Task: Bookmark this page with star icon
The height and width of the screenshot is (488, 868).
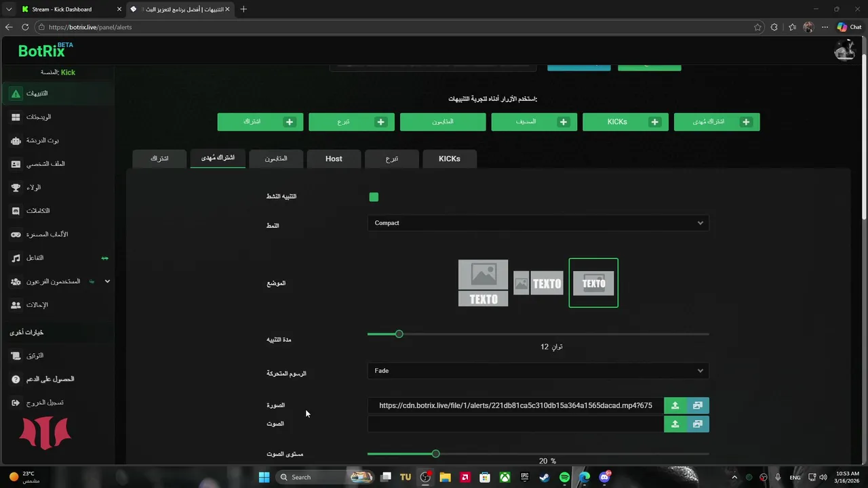Action: pos(757,27)
